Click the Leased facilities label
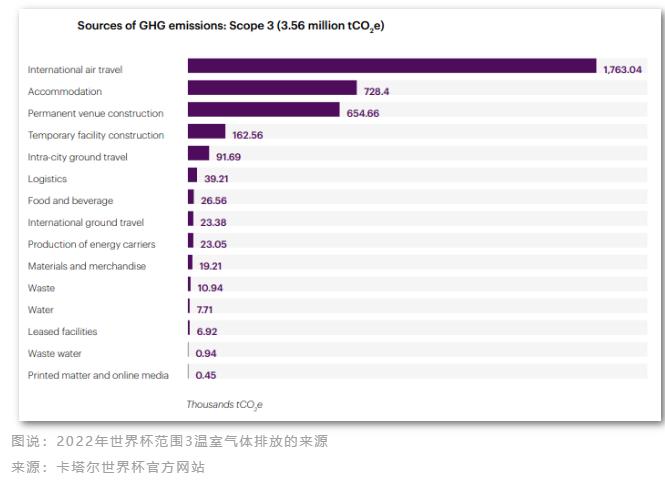665x492 pixels. [x=62, y=331]
